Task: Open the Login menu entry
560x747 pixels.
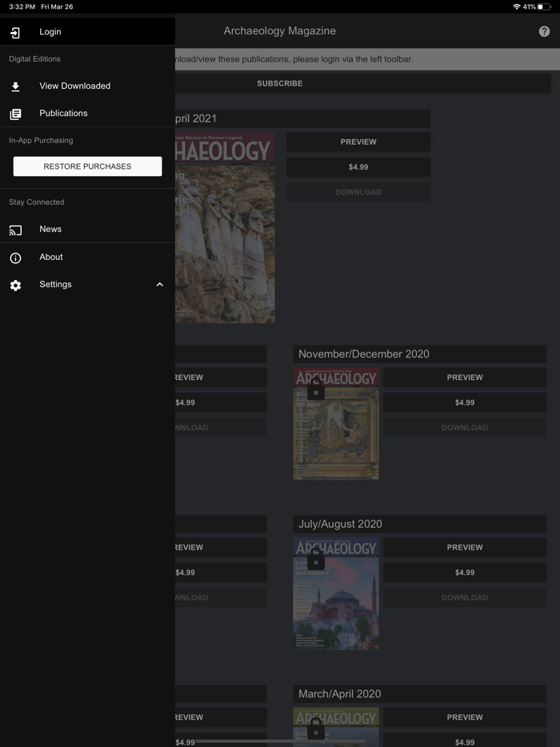Action: pyautogui.click(x=87, y=32)
